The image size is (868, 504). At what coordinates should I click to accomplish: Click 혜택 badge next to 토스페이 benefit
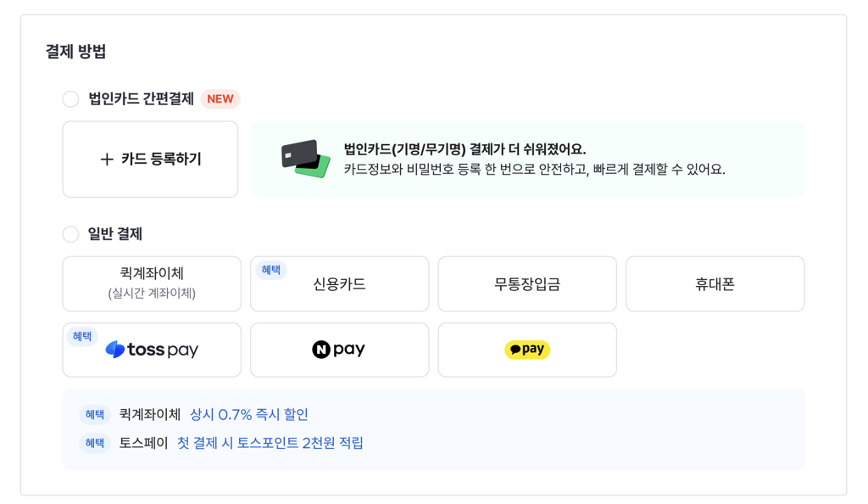pos(95,443)
